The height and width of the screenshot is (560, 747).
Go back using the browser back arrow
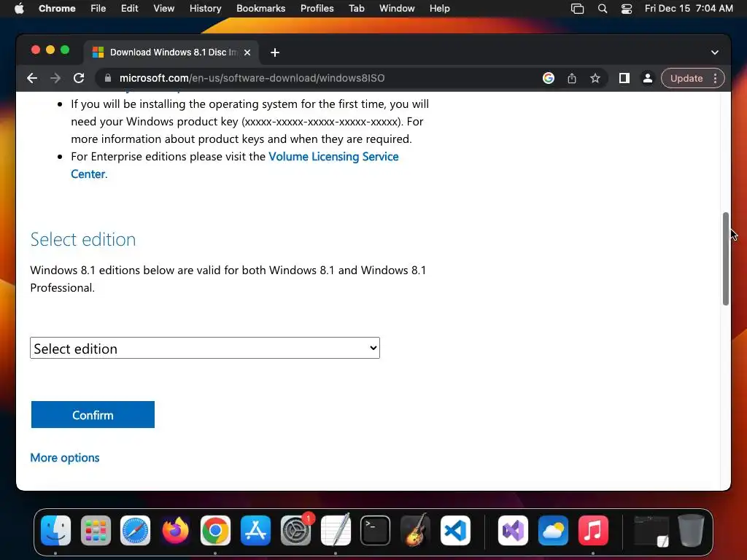point(32,78)
